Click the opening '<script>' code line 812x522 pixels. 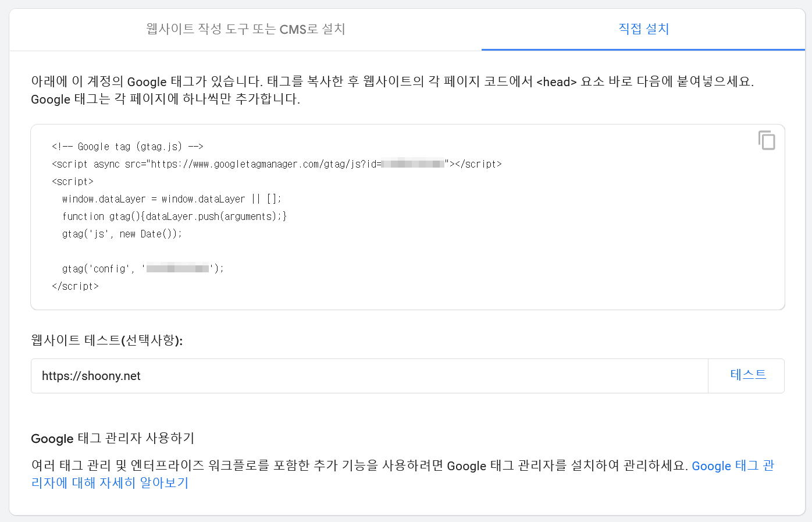(x=73, y=182)
